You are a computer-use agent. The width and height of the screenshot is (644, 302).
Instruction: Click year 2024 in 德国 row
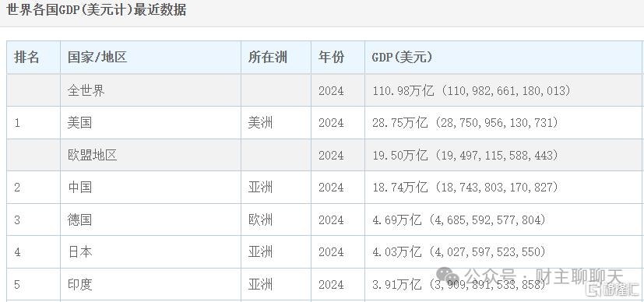click(331, 220)
